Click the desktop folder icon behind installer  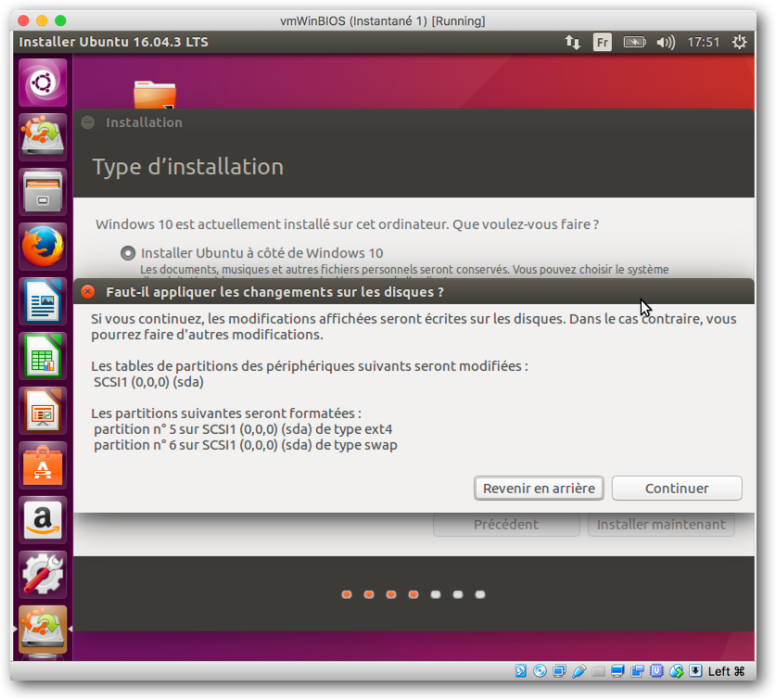[x=155, y=95]
